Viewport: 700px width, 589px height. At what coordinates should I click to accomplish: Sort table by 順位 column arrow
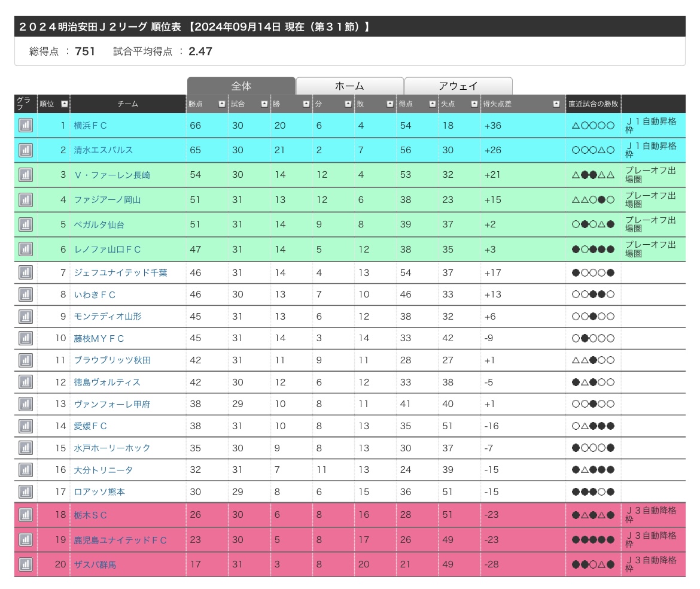64,104
